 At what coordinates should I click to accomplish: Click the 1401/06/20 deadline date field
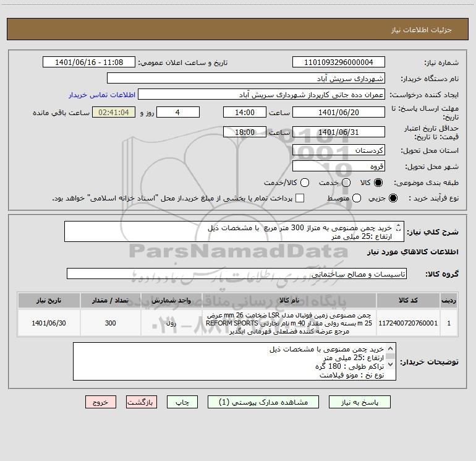[x=339, y=112]
